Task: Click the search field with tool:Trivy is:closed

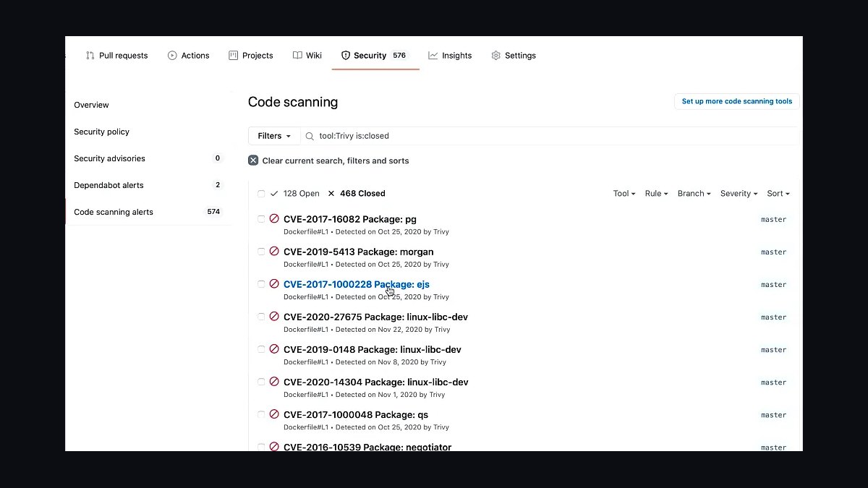Action: click(x=549, y=136)
